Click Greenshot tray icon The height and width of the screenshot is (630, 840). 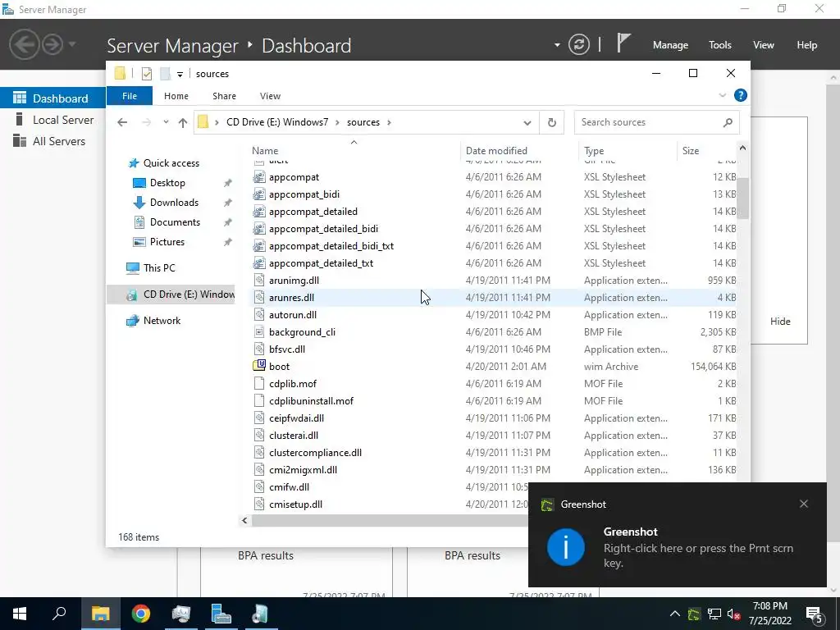tap(694, 614)
